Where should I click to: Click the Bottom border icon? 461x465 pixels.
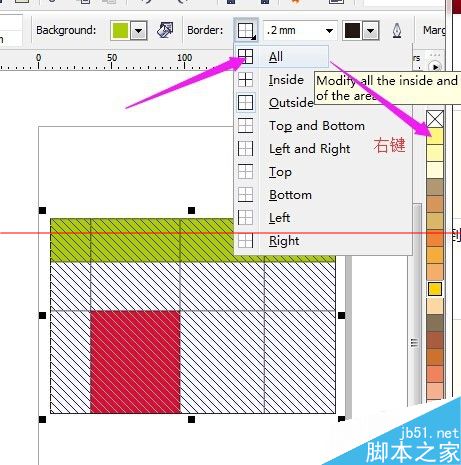[246, 195]
